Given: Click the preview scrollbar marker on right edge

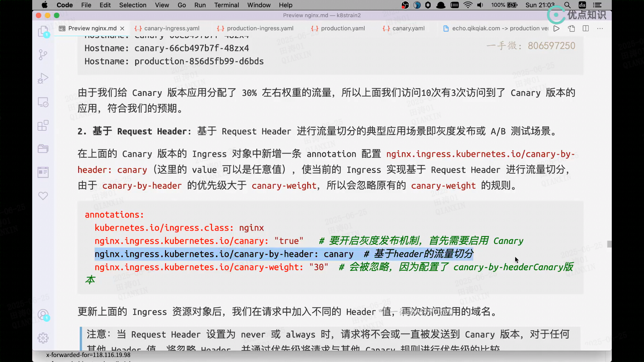Looking at the screenshot, I should click(609, 244).
